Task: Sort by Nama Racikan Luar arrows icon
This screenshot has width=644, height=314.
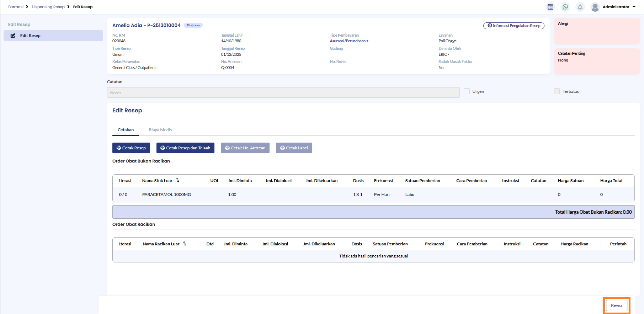Action: 185,244
